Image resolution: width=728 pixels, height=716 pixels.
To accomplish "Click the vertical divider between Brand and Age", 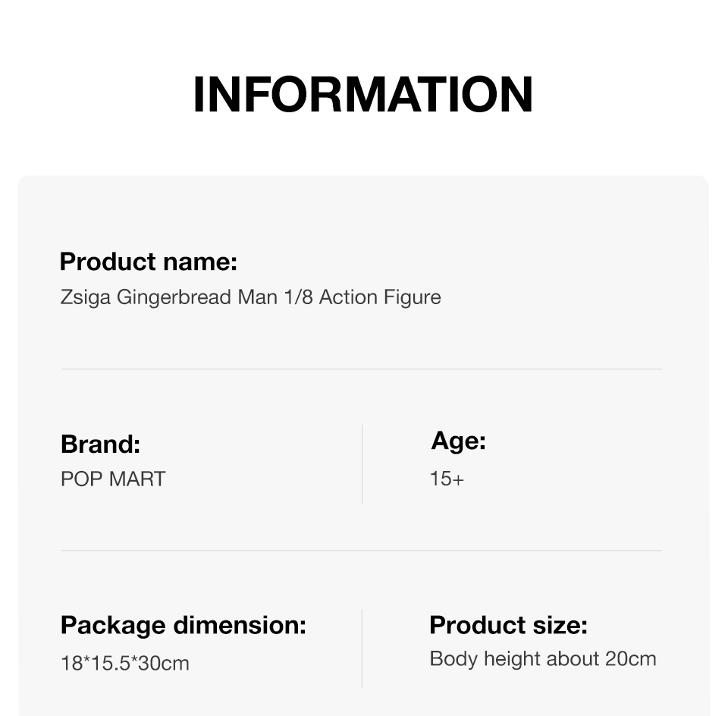I will [362, 464].
